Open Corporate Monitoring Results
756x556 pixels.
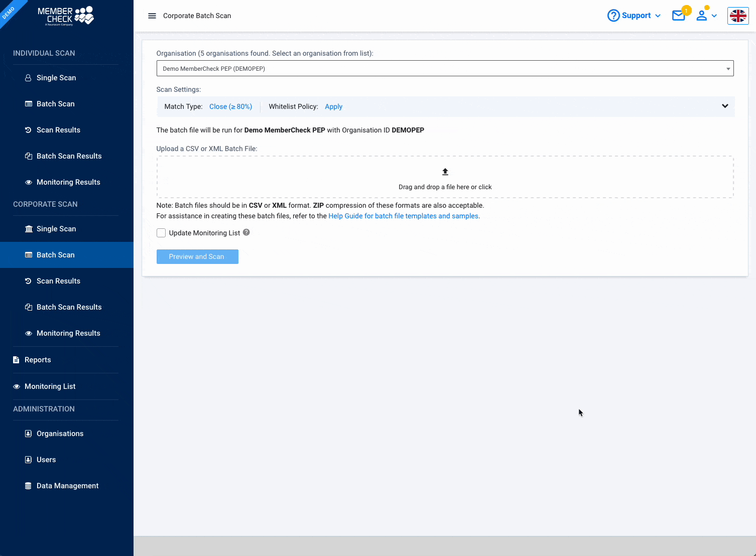(x=67, y=333)
